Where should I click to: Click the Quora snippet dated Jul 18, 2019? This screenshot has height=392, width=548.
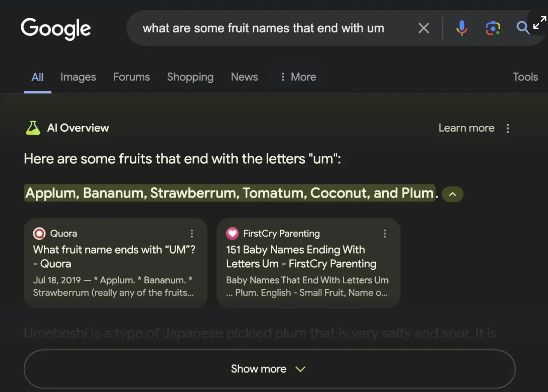point(113,286)
